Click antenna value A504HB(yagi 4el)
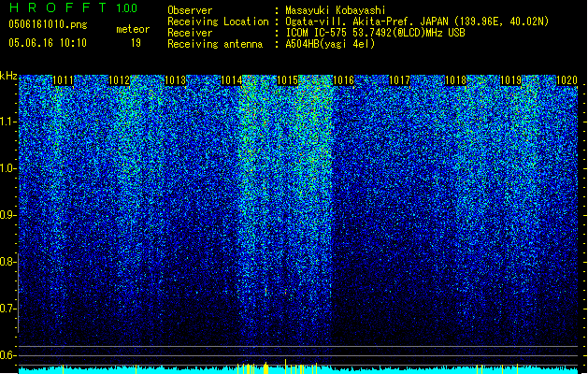The image size is (588, 374). (330, 44)
